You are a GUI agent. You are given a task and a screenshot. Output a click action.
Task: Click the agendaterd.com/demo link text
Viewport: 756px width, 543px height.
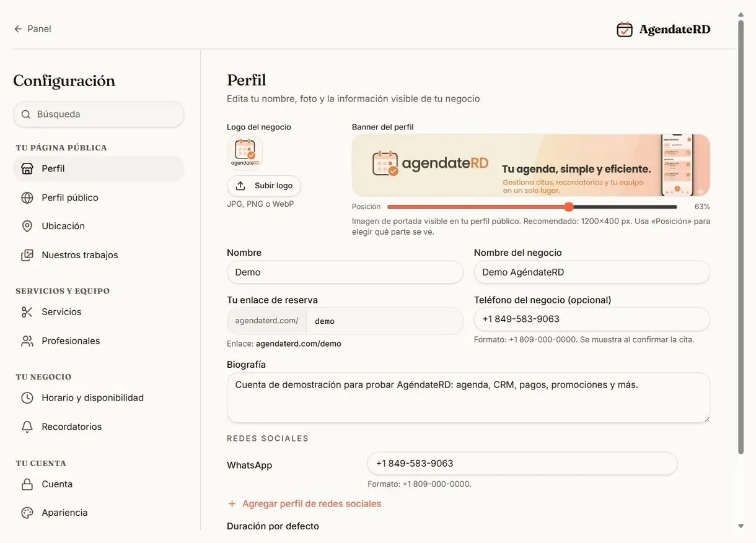pyautogui.click(x=299, y=344)
